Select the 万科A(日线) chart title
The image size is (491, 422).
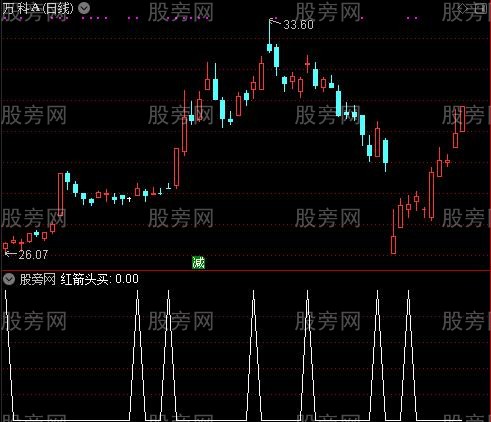[x=38, y=8]
